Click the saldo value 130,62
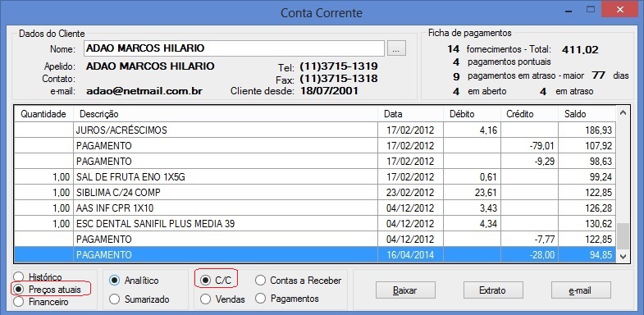The height and width of the screenshot is (315, 644). point(587,224)
